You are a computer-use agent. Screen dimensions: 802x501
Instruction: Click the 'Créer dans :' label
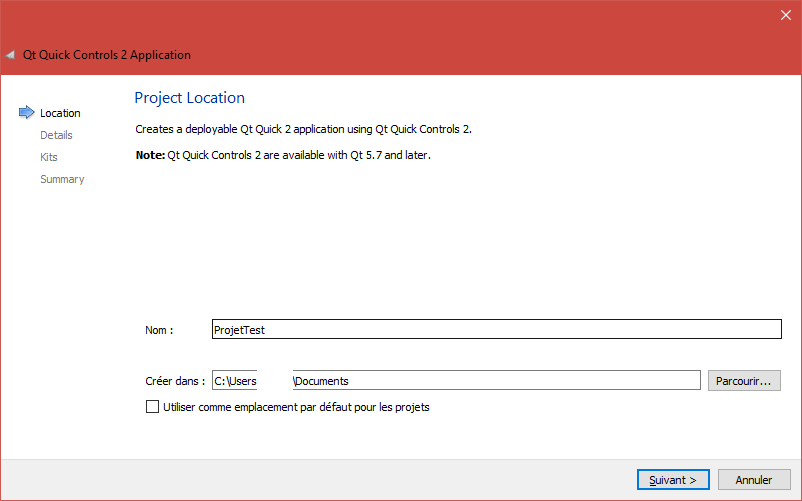coord(175,381)
